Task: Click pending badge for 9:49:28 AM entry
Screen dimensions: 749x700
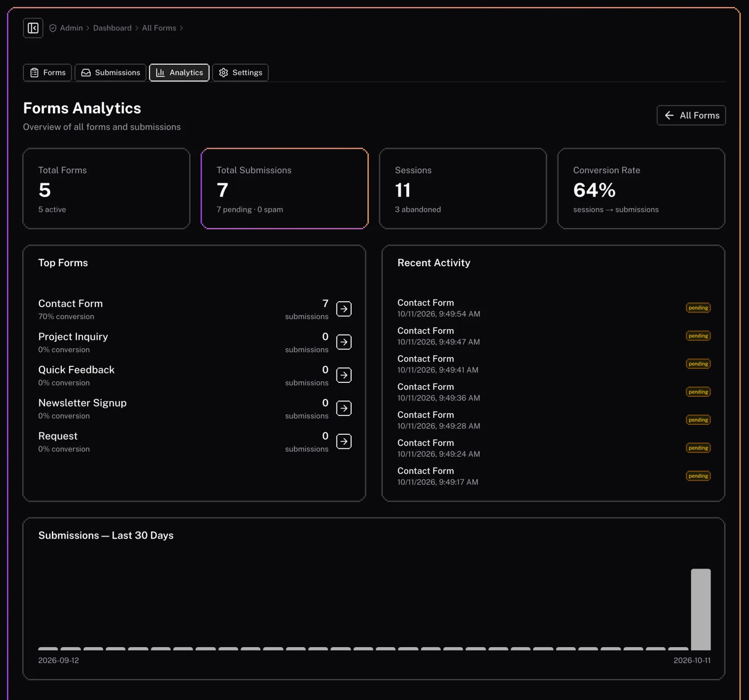Action: (698, 420)
